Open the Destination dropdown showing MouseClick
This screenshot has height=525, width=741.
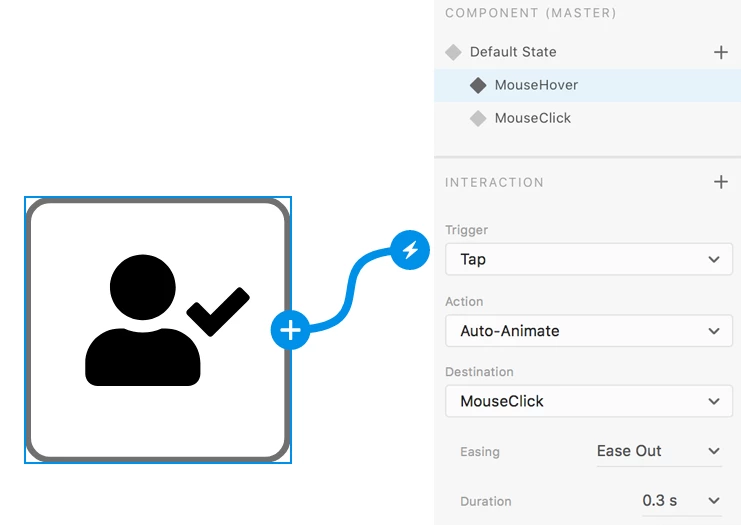(x=589, y=401)
